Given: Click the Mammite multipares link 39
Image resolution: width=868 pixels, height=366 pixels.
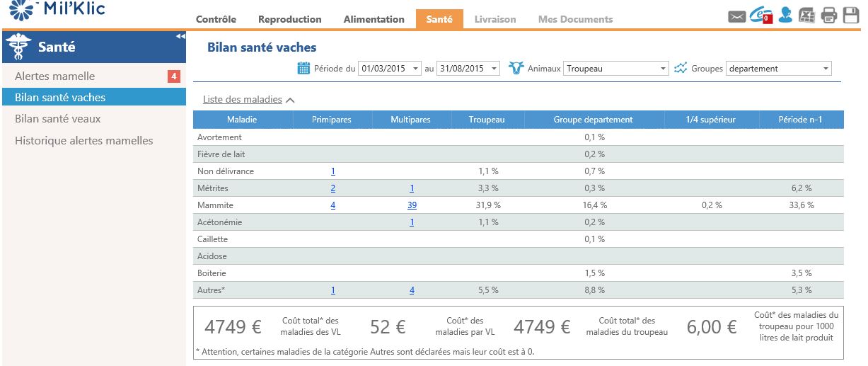Looking at the screenshot, I should pos(412,205).
